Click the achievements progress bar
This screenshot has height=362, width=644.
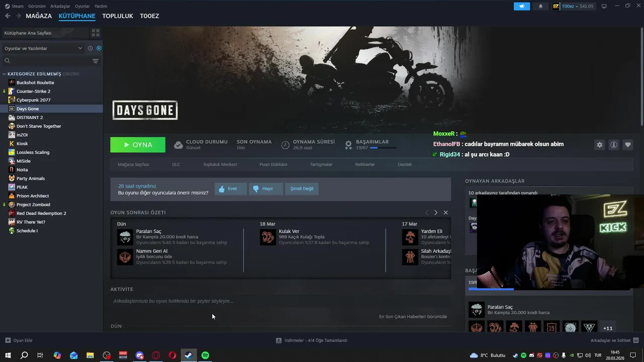coord(383,148)
